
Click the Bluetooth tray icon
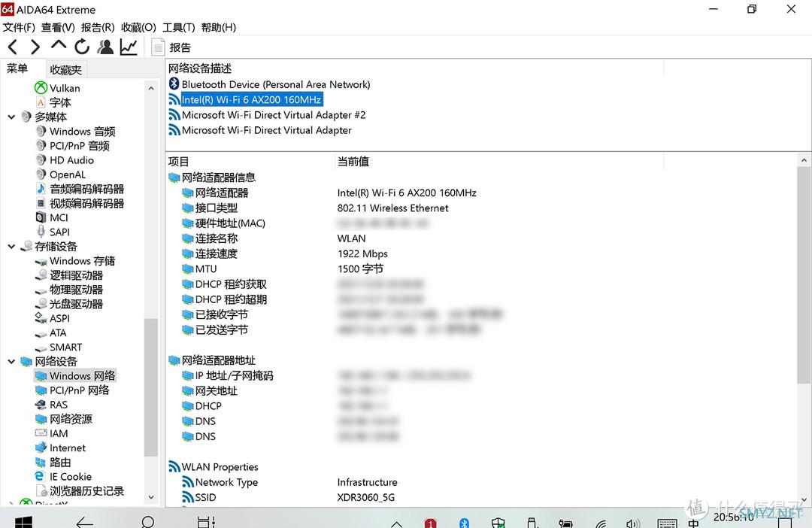[464, 523]
